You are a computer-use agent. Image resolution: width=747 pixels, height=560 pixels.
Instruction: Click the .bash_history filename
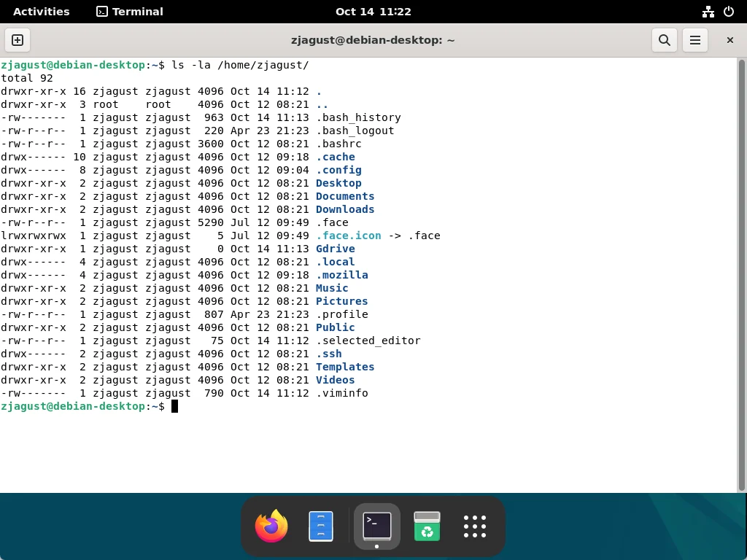(x=359, y=117)
